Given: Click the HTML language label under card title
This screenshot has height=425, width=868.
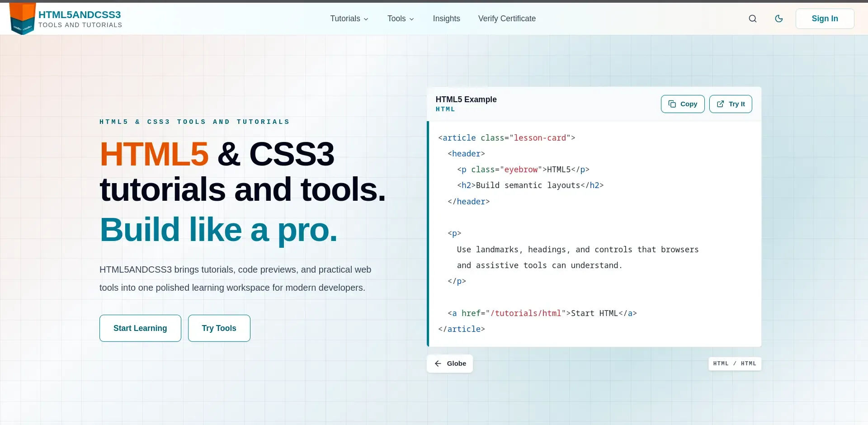Looking at the screenshot, I should (x=445, y=109).
